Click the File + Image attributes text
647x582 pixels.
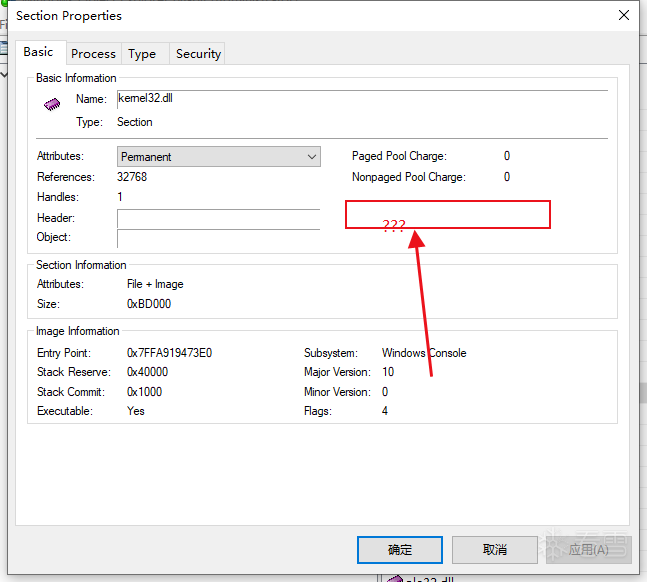coord(155,284)
